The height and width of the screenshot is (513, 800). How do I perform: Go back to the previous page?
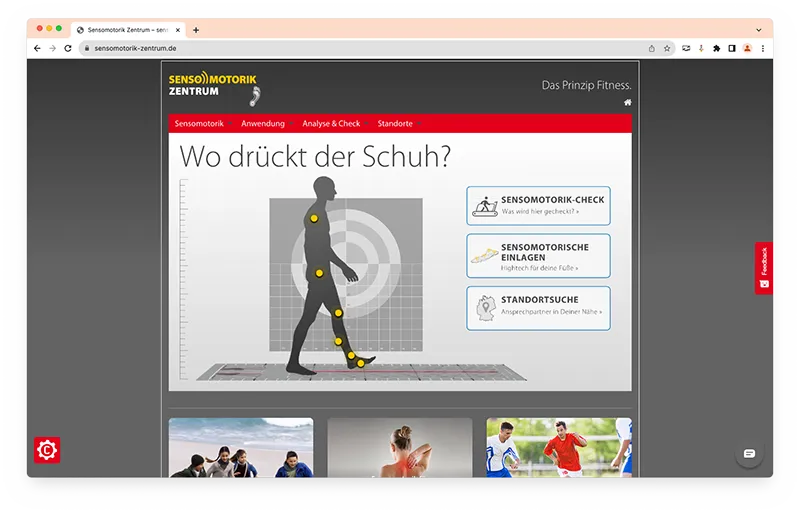tap(37, 48)
